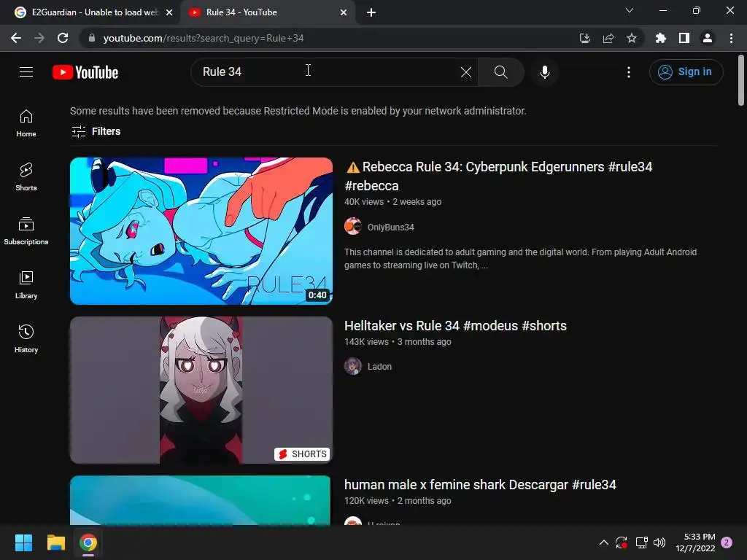747x560 pixels.
Task: Open the human male x femine shark title
Action: [x=480, y=485]
